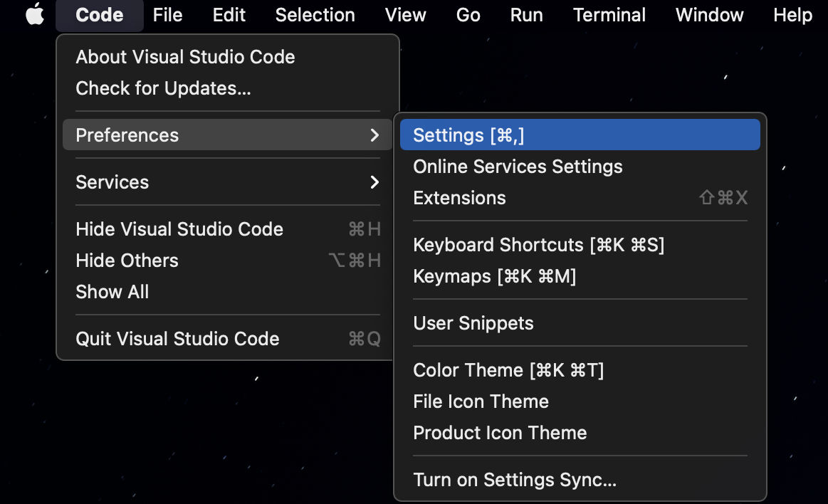The width and height of the screenshot is (828, 504).
Task: Open the Selection menu
Action: (x=315, y=15)
